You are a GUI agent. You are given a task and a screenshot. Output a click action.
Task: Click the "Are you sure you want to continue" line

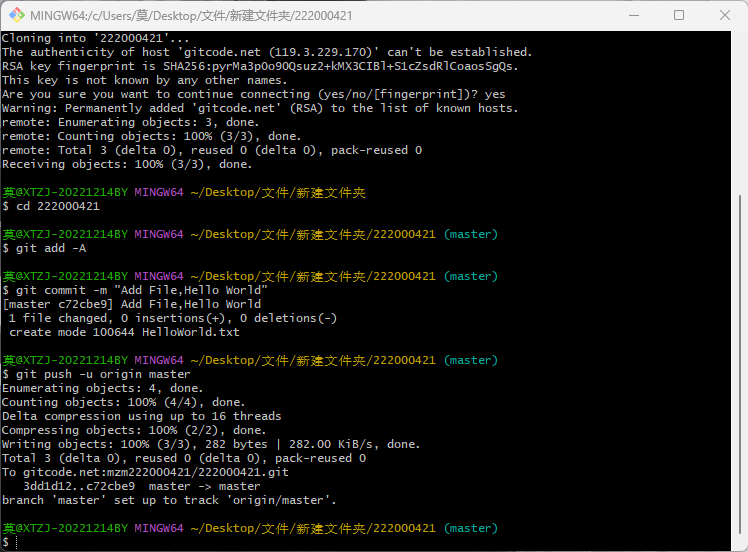tap(253, 94)
